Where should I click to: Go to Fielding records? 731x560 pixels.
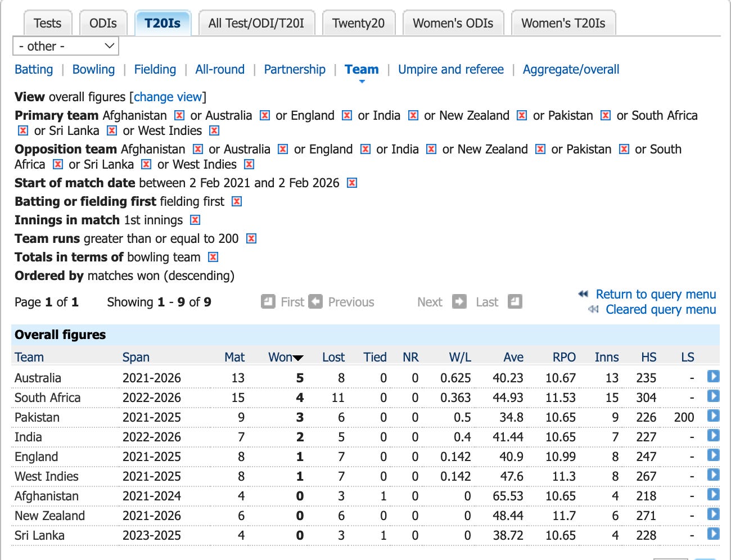[155, 69]
